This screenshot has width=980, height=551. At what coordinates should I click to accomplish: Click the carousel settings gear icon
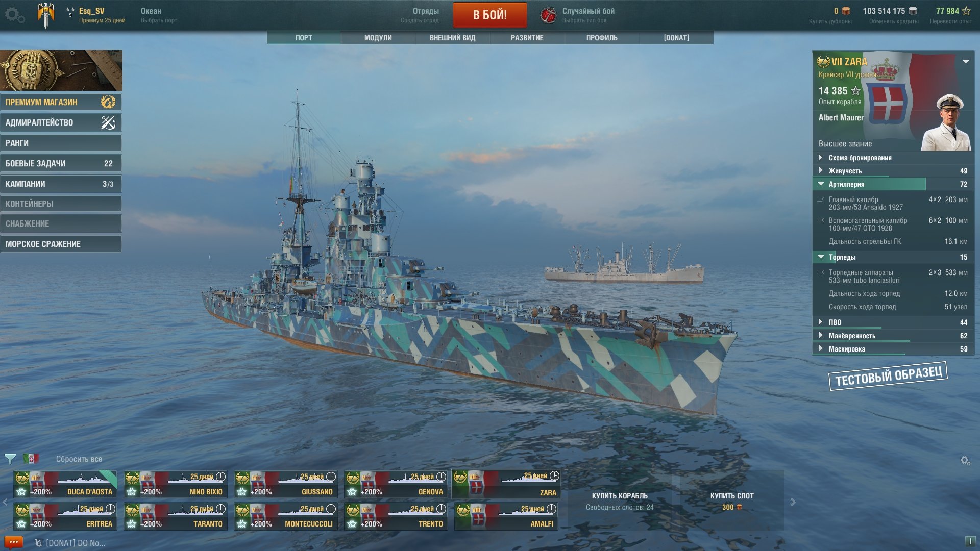[965, 461]
